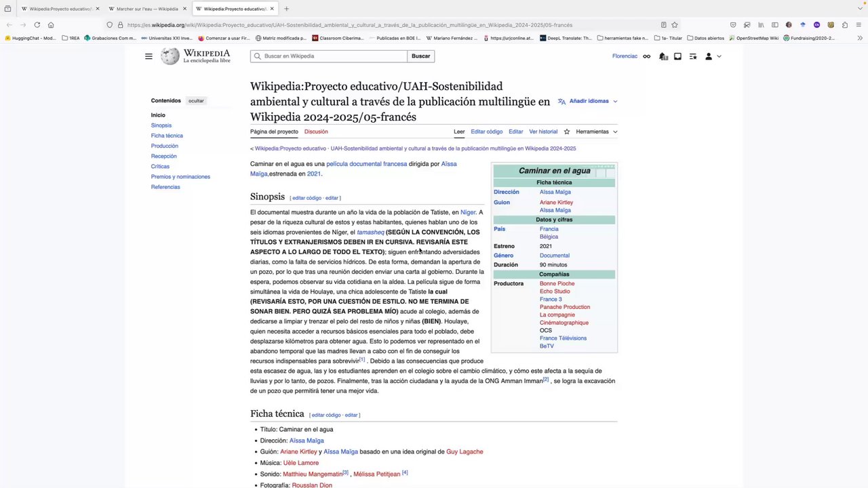Jump to Críticas in contents
This screenshot has height=488, width=868.
tap(160, 166)
